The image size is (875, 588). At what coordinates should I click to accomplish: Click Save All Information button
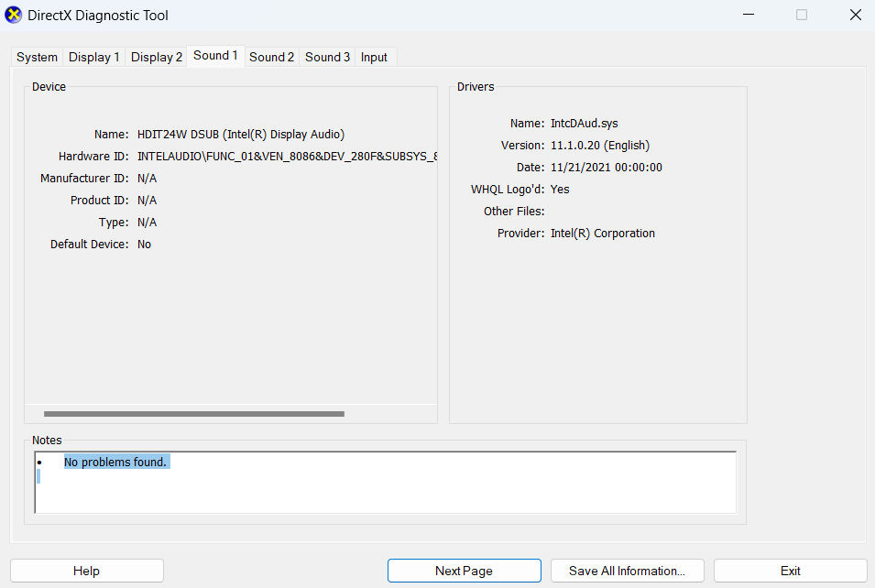pos(628,571)
